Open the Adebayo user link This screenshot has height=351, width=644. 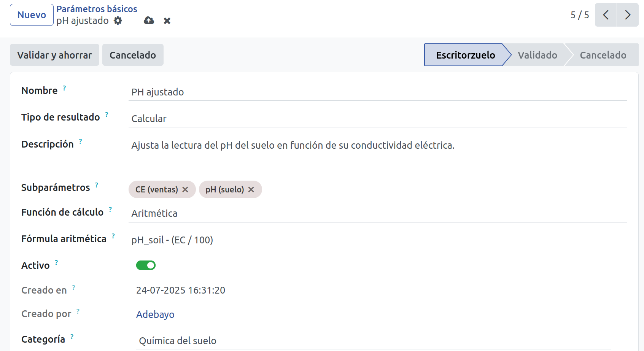point(155,314)
